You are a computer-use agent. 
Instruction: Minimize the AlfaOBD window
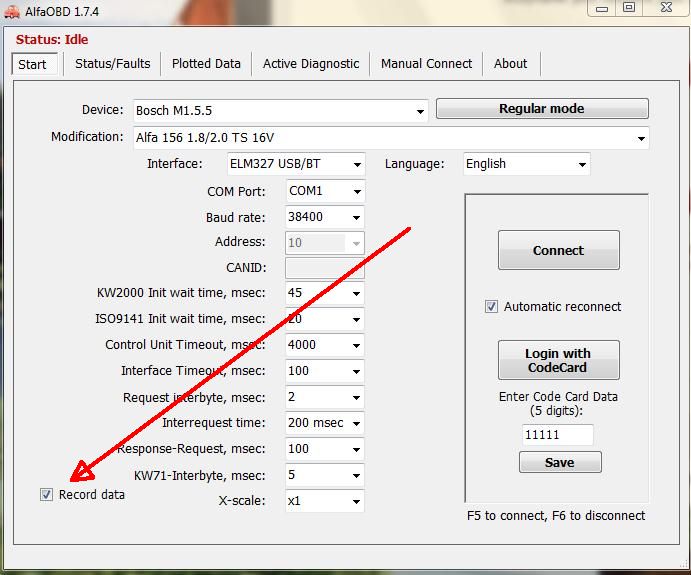(x=602, y=8)
